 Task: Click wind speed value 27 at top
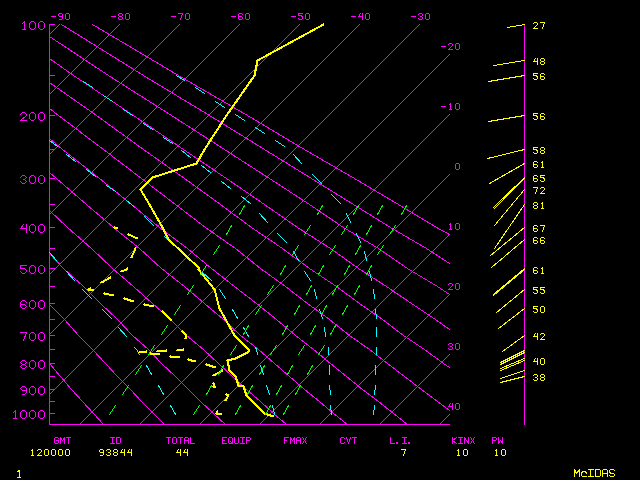539,26
